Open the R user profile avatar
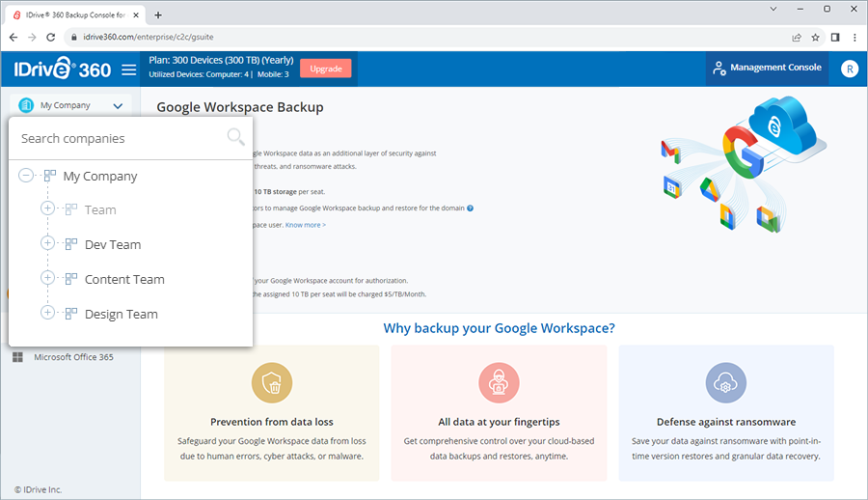This screenshot has height=500, width=868. tap(849, 69)
